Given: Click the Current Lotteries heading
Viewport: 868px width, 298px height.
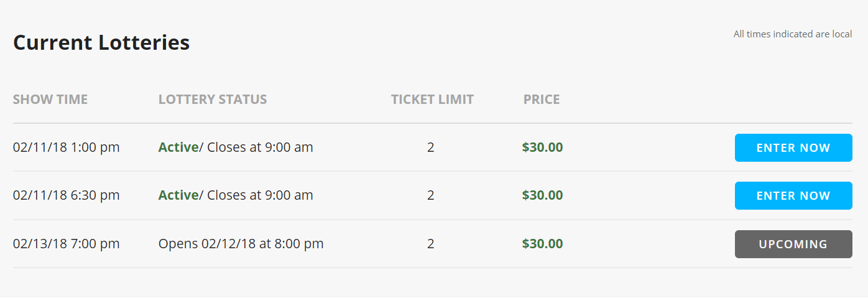Looking at the screenshot, I should [101, 43].
